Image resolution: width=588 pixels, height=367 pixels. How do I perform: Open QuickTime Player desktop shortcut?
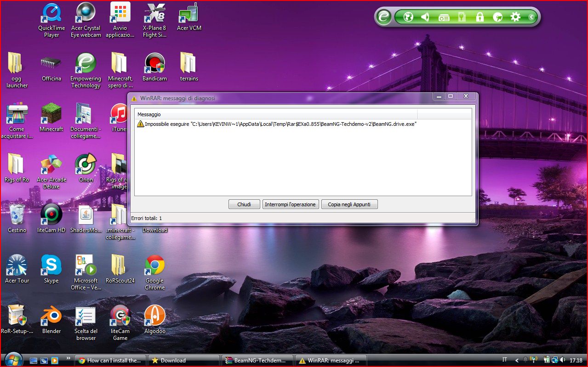point(51,20)
